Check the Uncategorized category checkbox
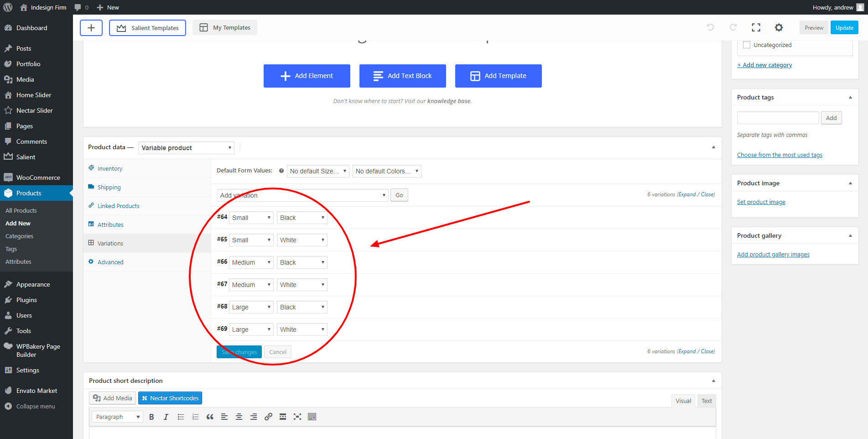Viewport: 868px width, 439px height. pyautogui.click(x=747, y=45)
